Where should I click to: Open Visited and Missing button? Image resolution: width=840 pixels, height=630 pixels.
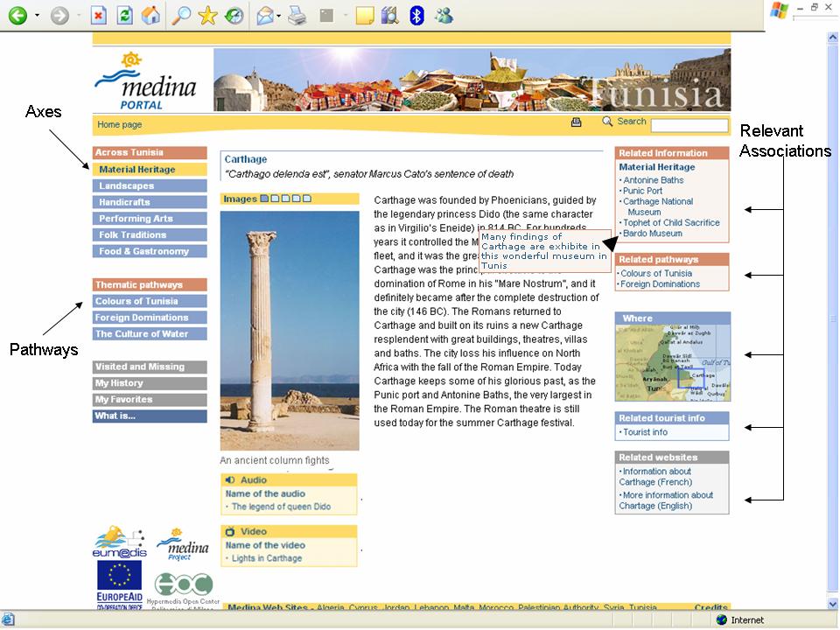point(150,367)
